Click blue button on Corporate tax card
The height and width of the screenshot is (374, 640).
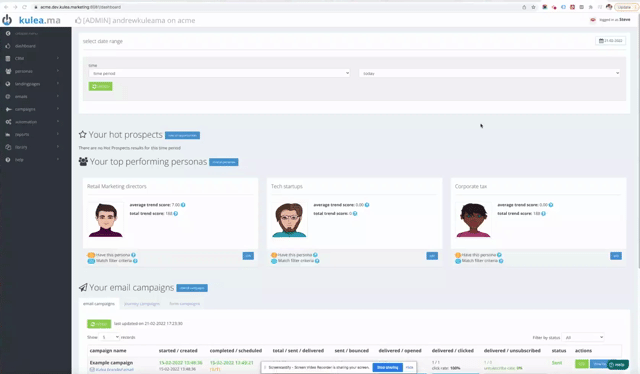point(616,256)
